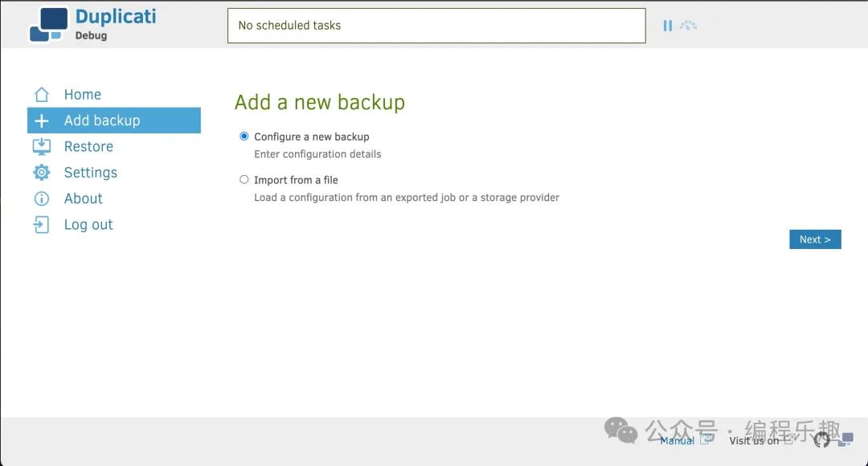Open the Settings menu item

click(91, 173)
